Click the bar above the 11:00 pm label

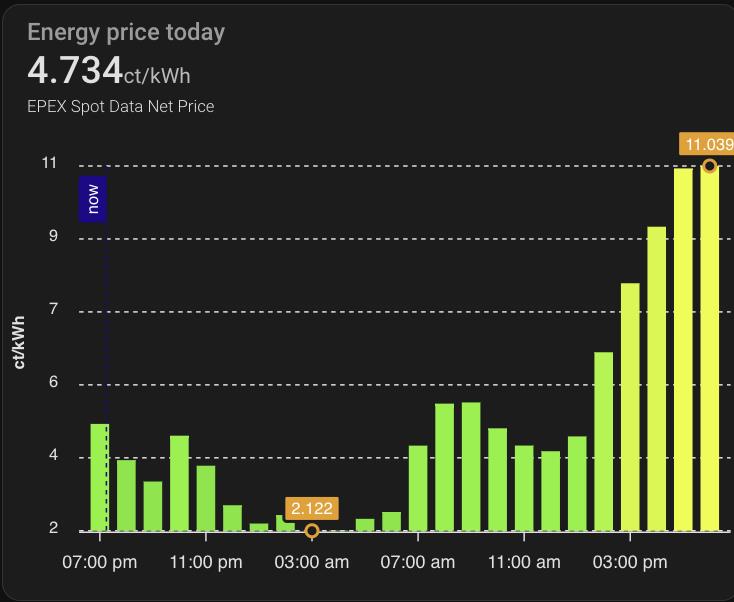205,497
